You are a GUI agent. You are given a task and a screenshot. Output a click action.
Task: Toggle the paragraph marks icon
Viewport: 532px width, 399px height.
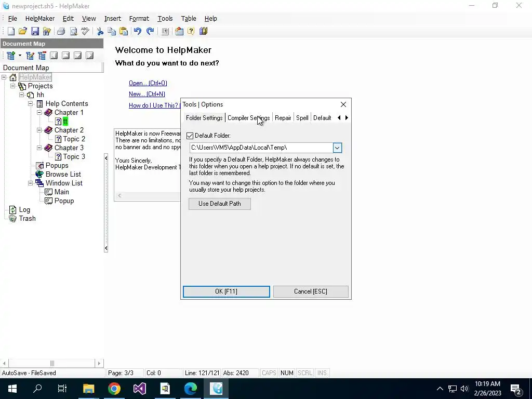click(165, 31)
